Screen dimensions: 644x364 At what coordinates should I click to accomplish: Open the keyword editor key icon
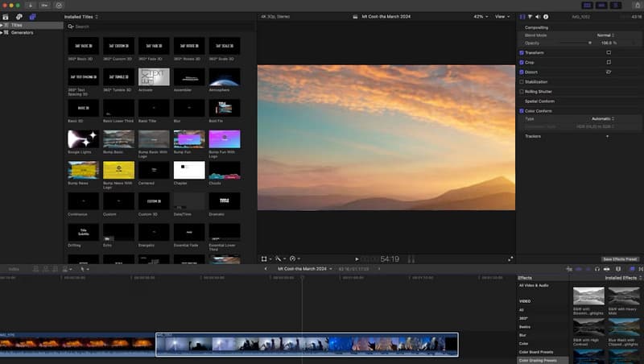pyautogui.click(x=45, y=6)
